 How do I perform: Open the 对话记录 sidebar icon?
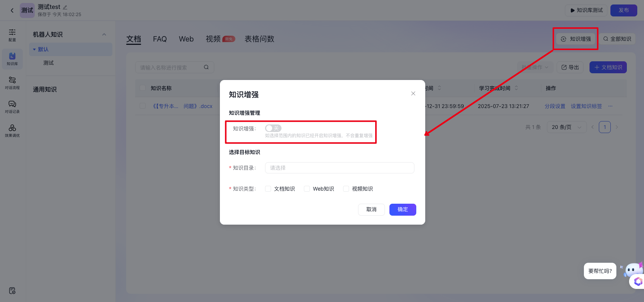coord(12,107)
